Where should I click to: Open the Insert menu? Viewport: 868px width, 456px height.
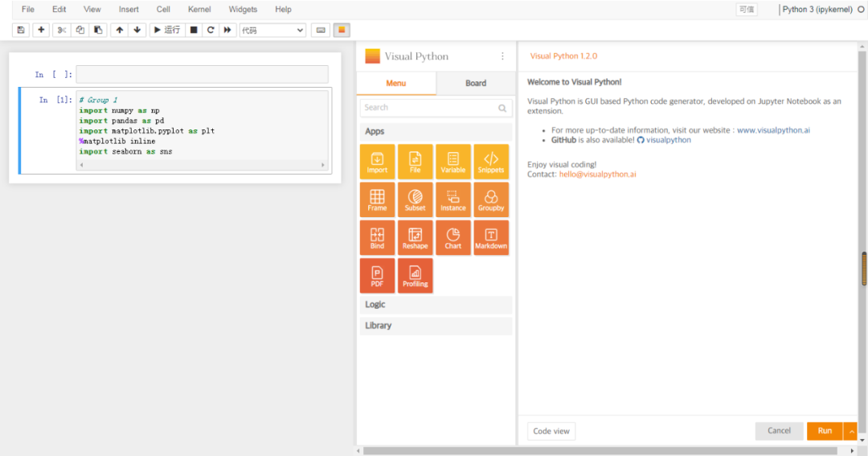pyautogui.click(x=129, y=10)
